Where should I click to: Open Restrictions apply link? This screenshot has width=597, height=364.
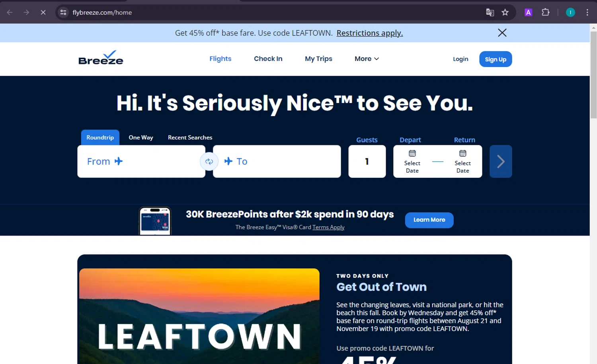[x=370, y=33]
